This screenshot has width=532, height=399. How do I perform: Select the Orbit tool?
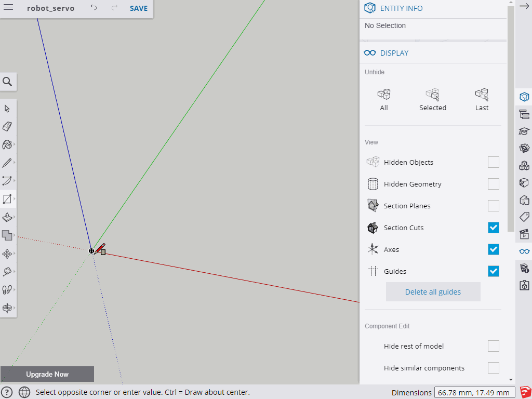(x=7, y=308)
